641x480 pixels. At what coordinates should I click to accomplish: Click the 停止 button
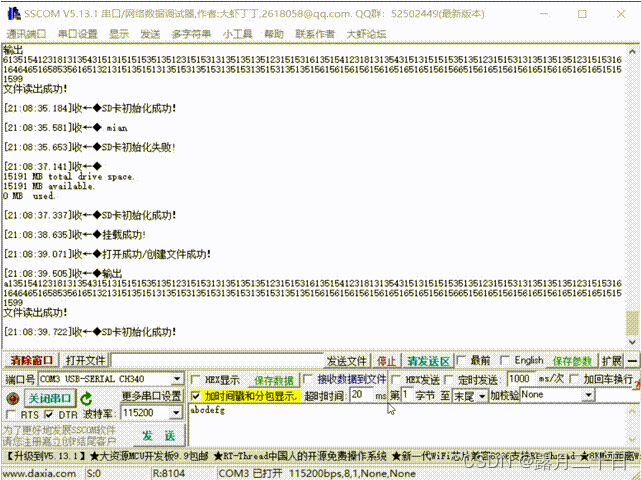coord(386,361)
